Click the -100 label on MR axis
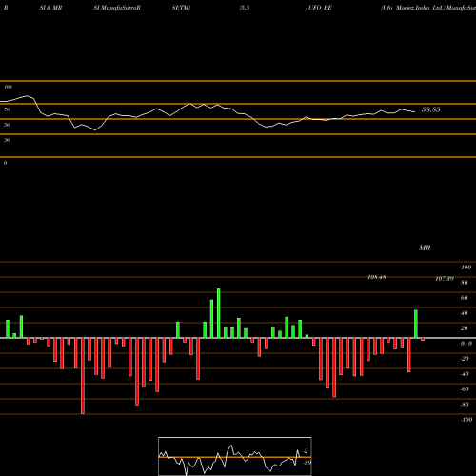Screen dimensions: 476x476 coord(466,420)
